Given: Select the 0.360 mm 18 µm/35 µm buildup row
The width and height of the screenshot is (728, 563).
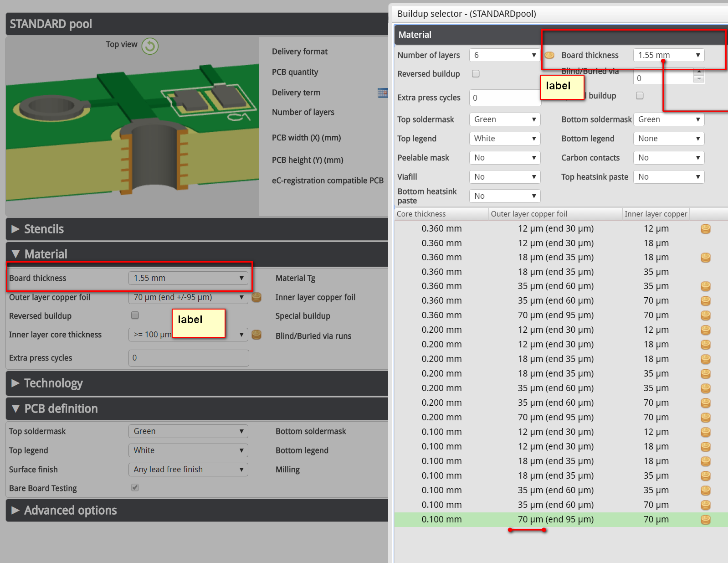Looking at the screenshot, I should [x=561, y=272].
